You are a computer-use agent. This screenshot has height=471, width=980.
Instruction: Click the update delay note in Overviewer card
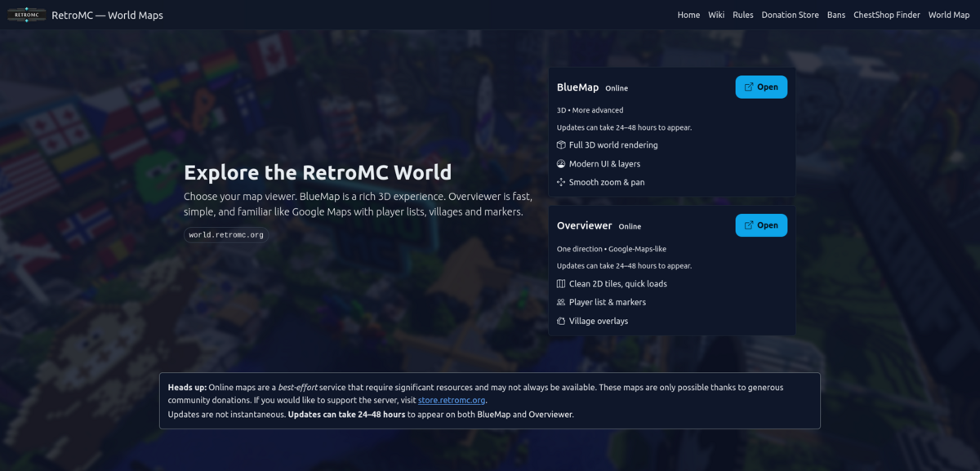[x=624, y=266]
